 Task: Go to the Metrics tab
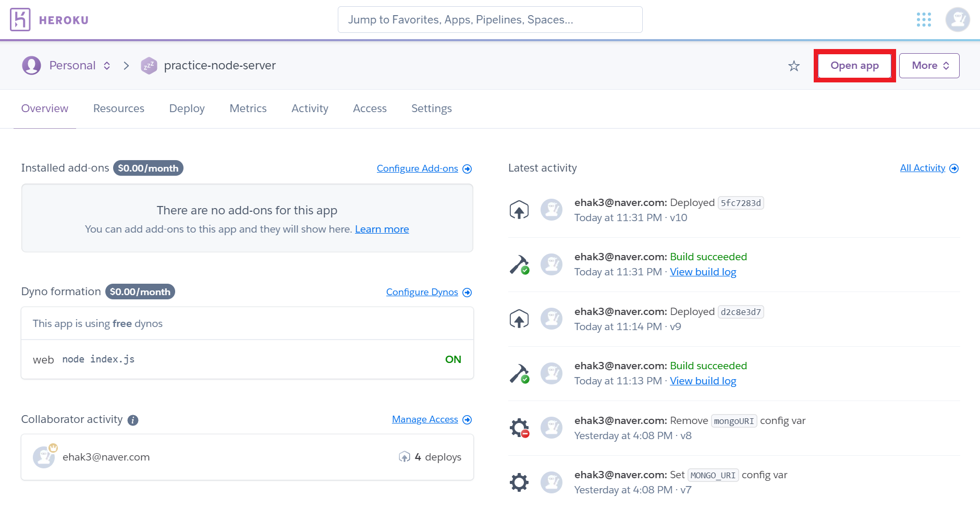tap(248, 108)
